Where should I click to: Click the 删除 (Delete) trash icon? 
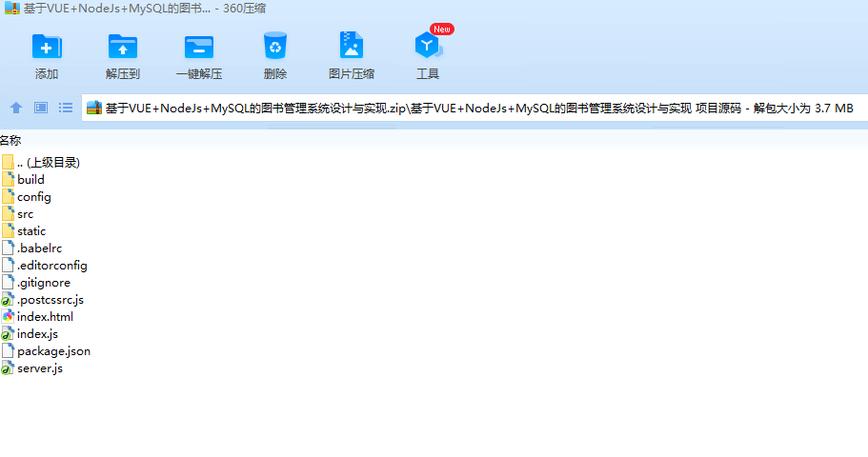(x=275, y=46)
